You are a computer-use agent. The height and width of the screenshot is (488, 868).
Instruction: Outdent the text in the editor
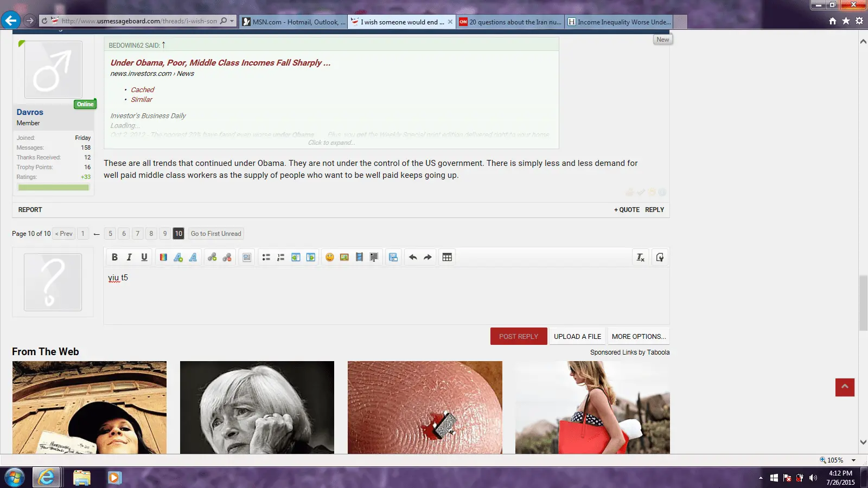[296, 257]
